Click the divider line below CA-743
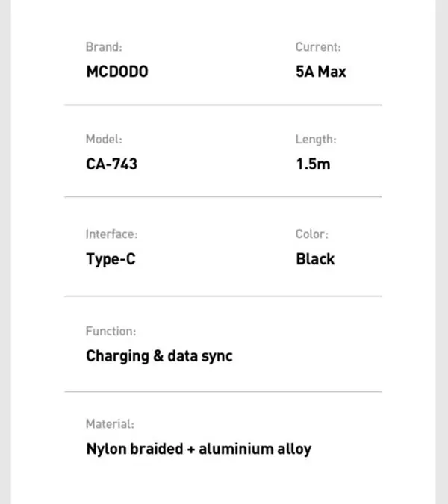This screenshot has width=448, height=504. (x=223, y=196)
